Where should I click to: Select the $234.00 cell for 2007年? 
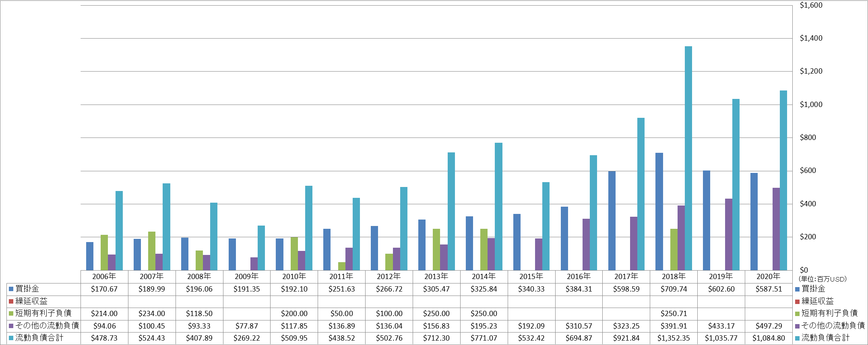(x=152, y=314)
